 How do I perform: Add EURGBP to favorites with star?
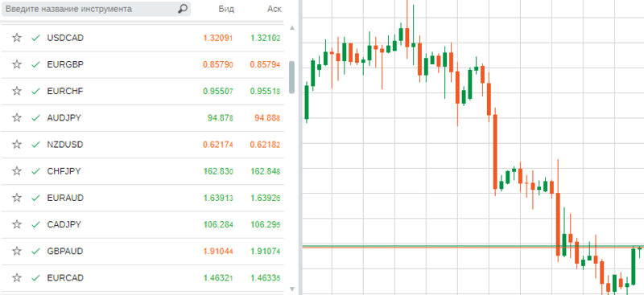click(16, 64)
